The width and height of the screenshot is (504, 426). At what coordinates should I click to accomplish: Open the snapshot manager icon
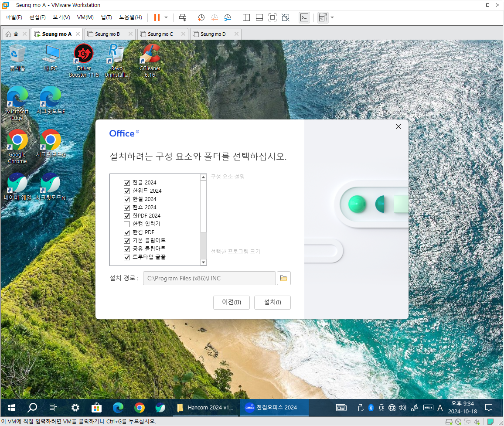tap(228, 17)
